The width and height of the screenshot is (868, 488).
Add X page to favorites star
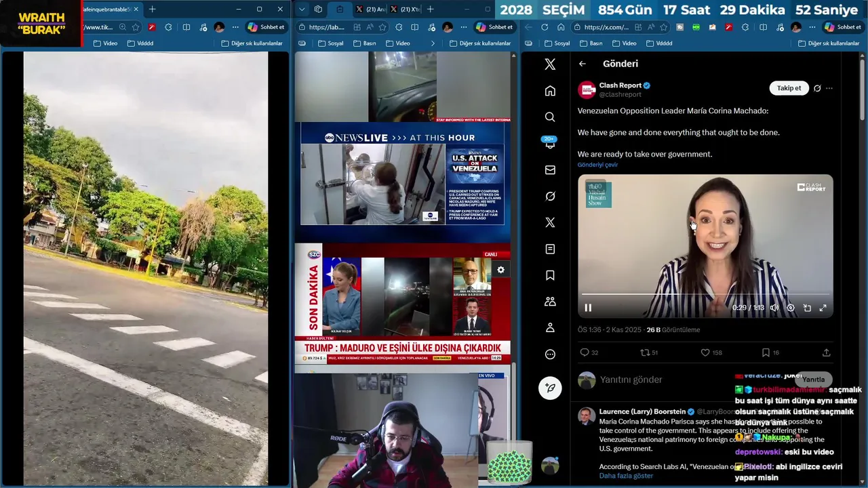point(664,27)
